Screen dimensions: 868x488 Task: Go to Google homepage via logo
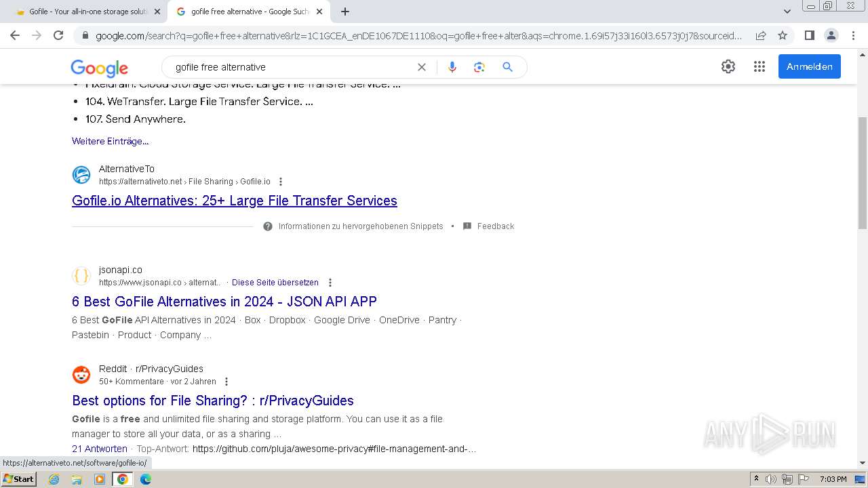pos(99,68)
